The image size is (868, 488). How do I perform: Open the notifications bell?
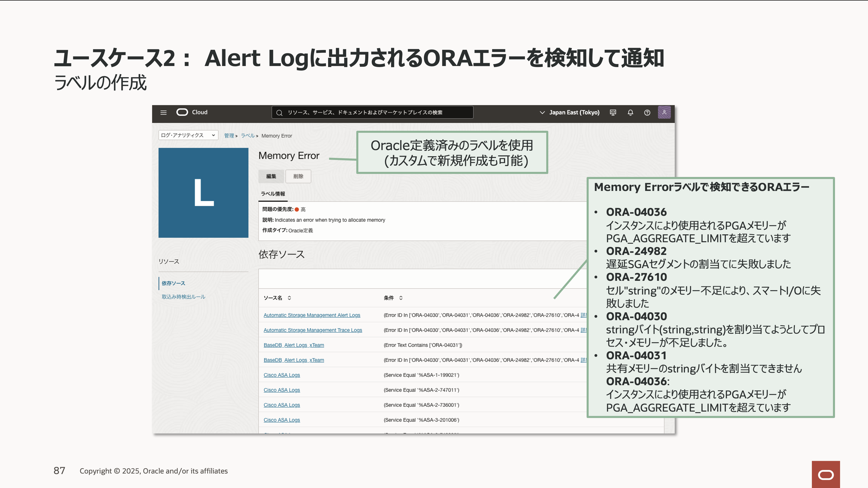pyautogui.click(x=630, y=112)
